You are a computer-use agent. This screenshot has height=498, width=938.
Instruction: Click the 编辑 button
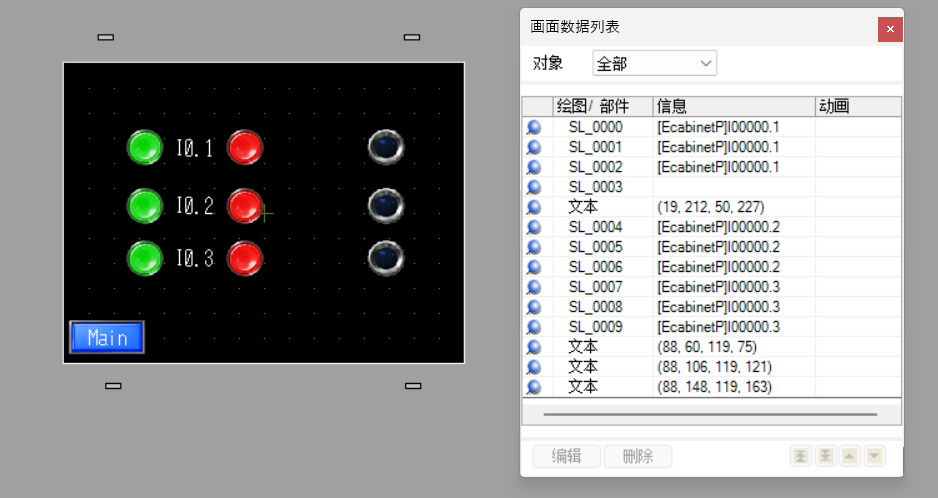pos(567,456)
